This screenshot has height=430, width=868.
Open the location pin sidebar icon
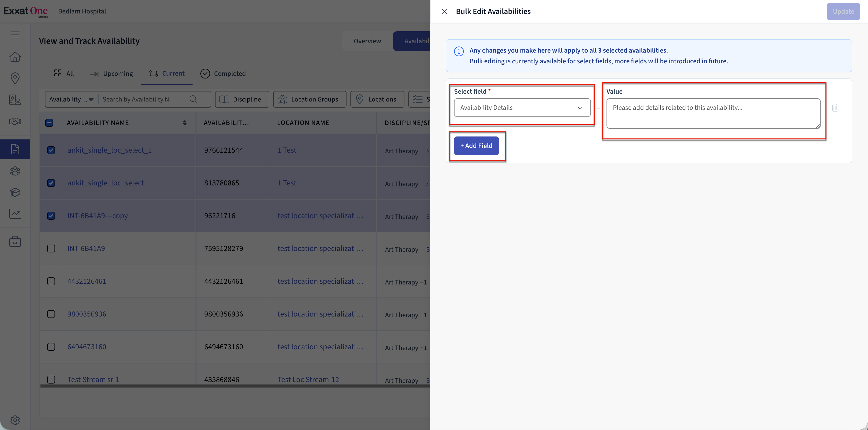(15, 78)
